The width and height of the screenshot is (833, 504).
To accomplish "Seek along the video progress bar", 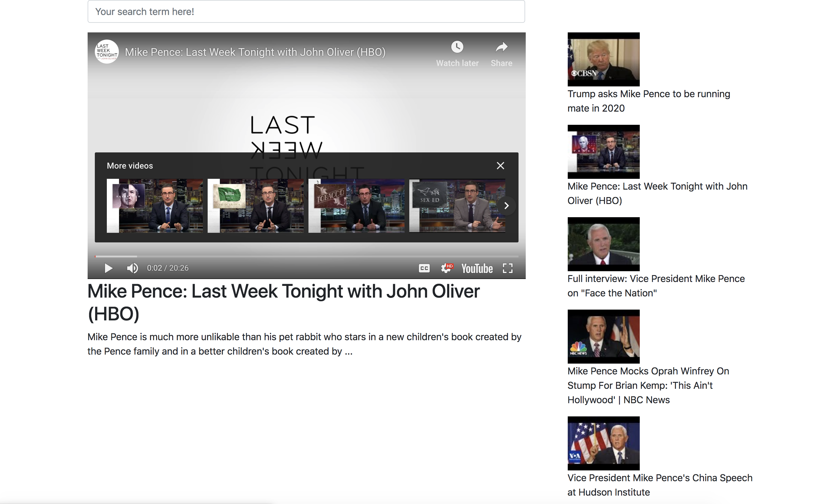I will pyautogui.click(x=306, y=256).
